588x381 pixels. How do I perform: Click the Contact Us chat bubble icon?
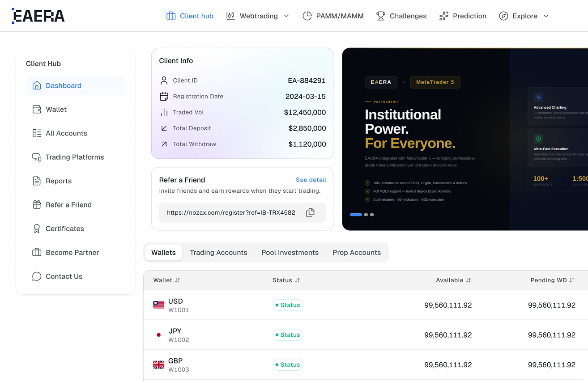pos(37,276)
